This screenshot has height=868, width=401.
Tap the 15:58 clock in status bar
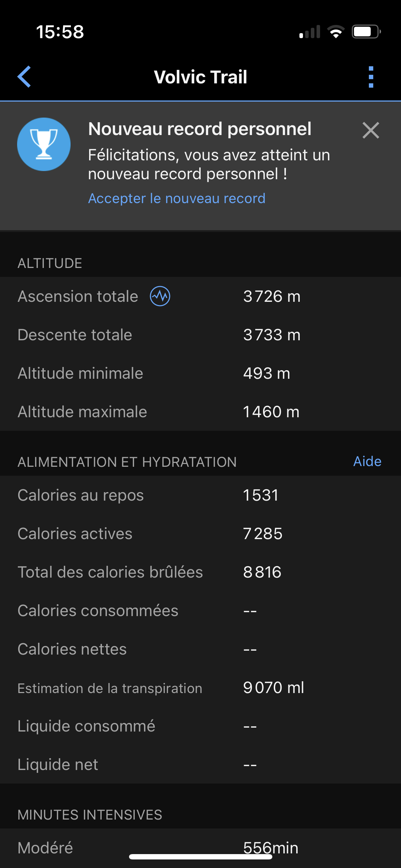pos(60,32)
